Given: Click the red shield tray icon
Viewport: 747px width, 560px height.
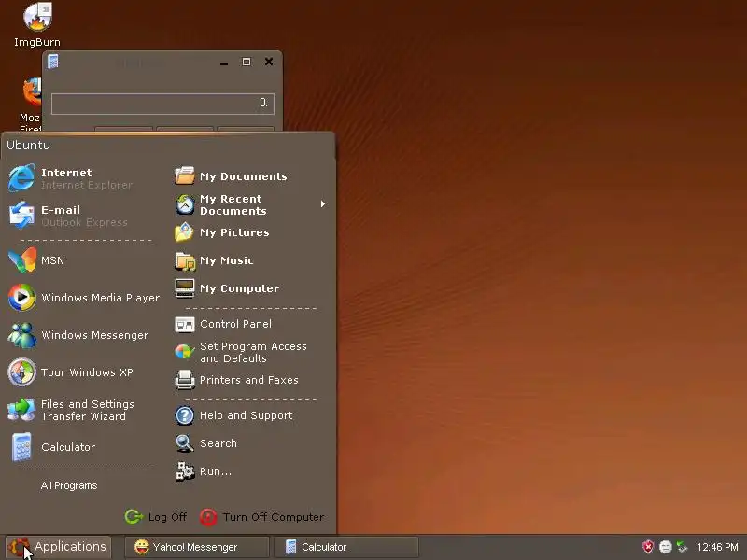Looking at the screenshot, I should click(x=648, y=547).
